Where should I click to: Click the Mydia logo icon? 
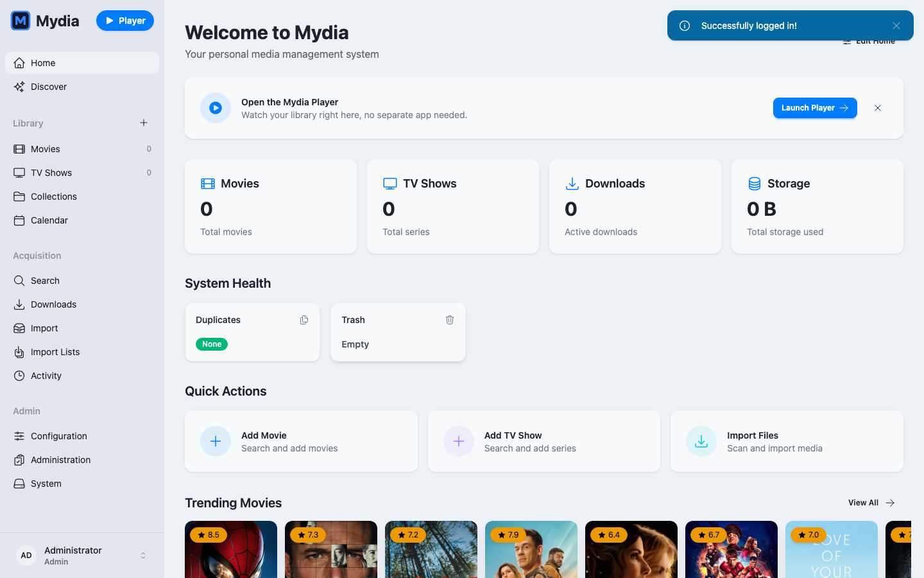(x=21, y=21)
